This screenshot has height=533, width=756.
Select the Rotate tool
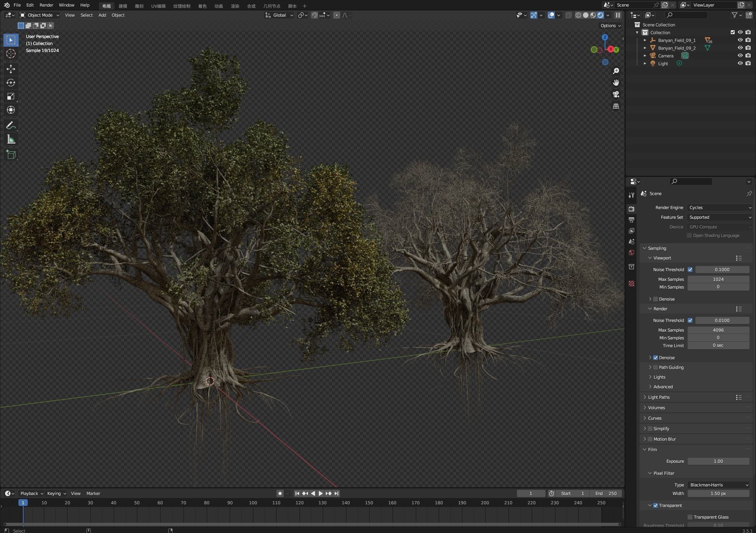coord(11,83)
